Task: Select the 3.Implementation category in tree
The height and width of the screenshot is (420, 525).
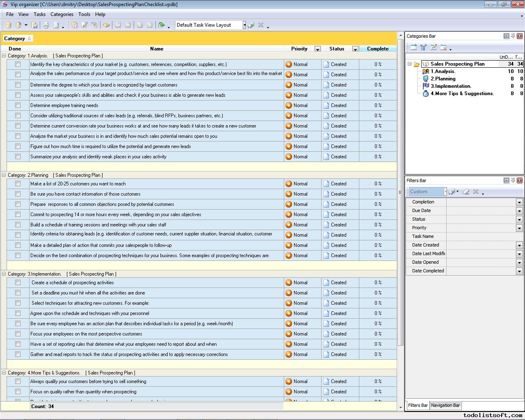Action: tap(451, 86)
